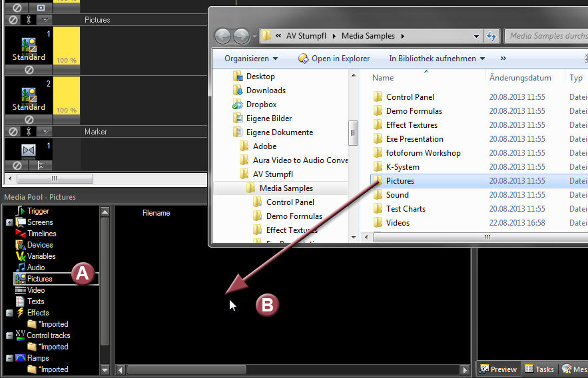Select Control tracks in Media Pool

49,335
